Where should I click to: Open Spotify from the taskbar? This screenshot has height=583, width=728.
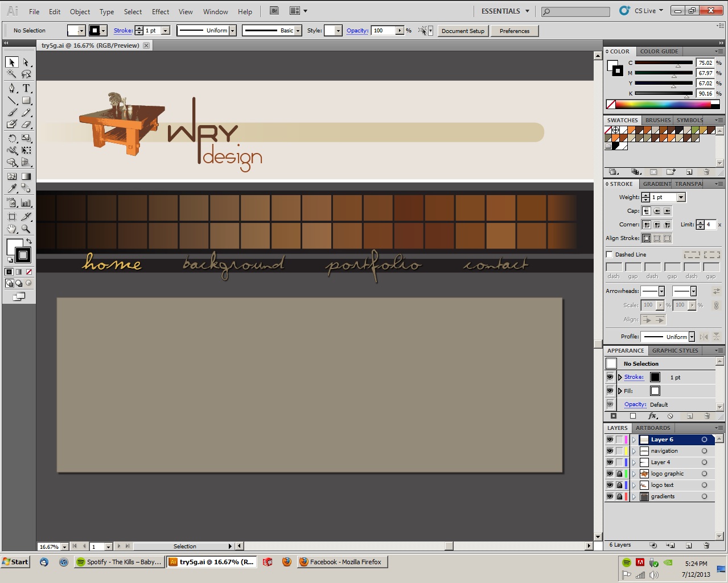(119, 562)
